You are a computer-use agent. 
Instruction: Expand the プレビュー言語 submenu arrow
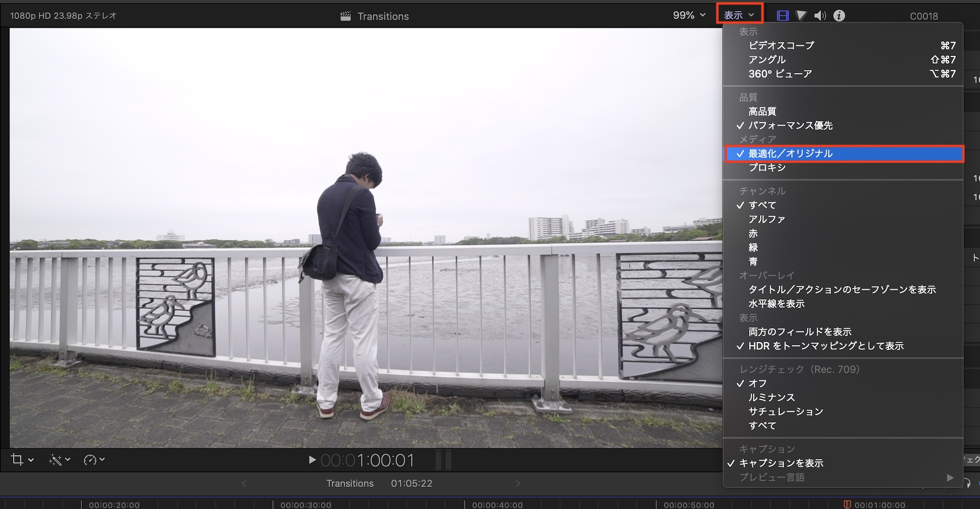tap(950, 477)
